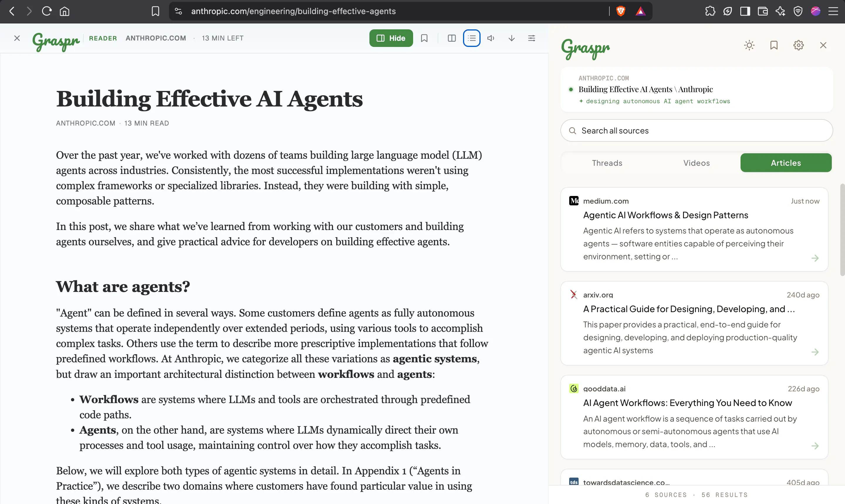Open the Brave Rewards triangle icon
845x504 pixels.
[640, 11]
